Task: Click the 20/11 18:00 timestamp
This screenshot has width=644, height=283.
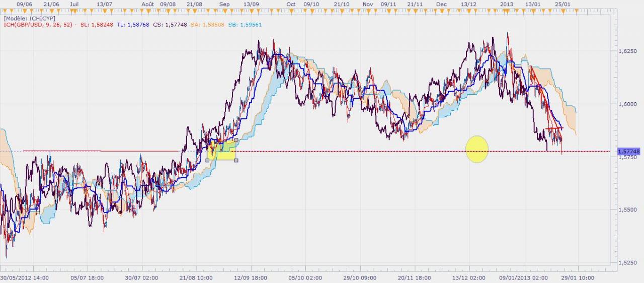Action: 414,277
